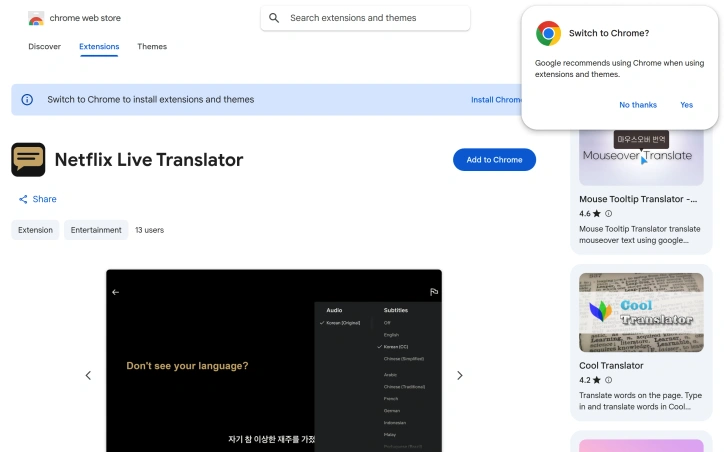Image resolution: width=724 pixels, height=452 pixels.
Task: Click the Install Chrome link
Action: tap(496, 100)
